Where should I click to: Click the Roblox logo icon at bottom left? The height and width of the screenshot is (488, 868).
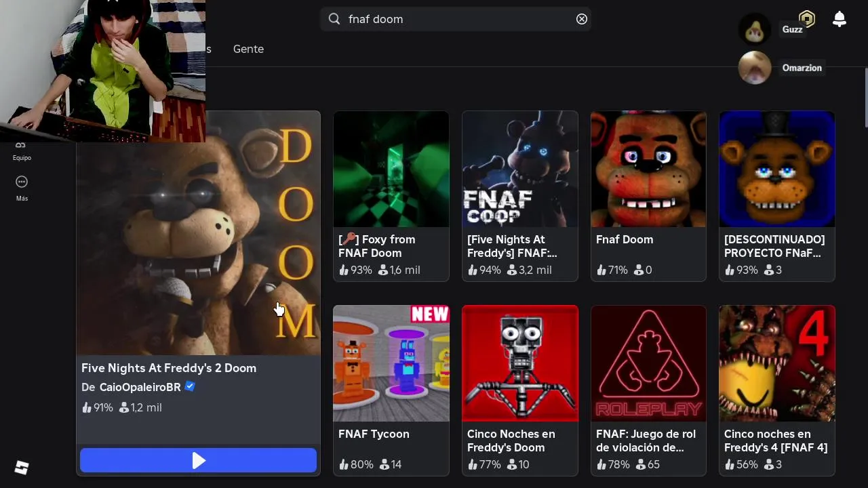(x=22, y=468)
